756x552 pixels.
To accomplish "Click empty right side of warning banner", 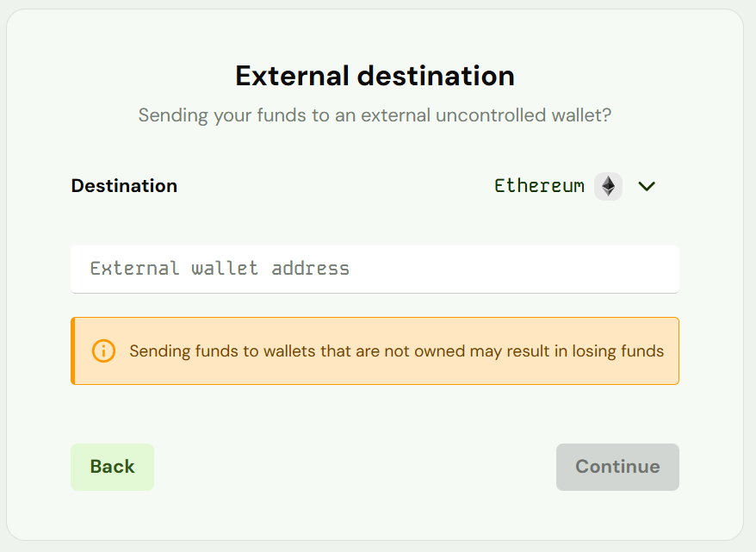I will (x=672, y=370).
